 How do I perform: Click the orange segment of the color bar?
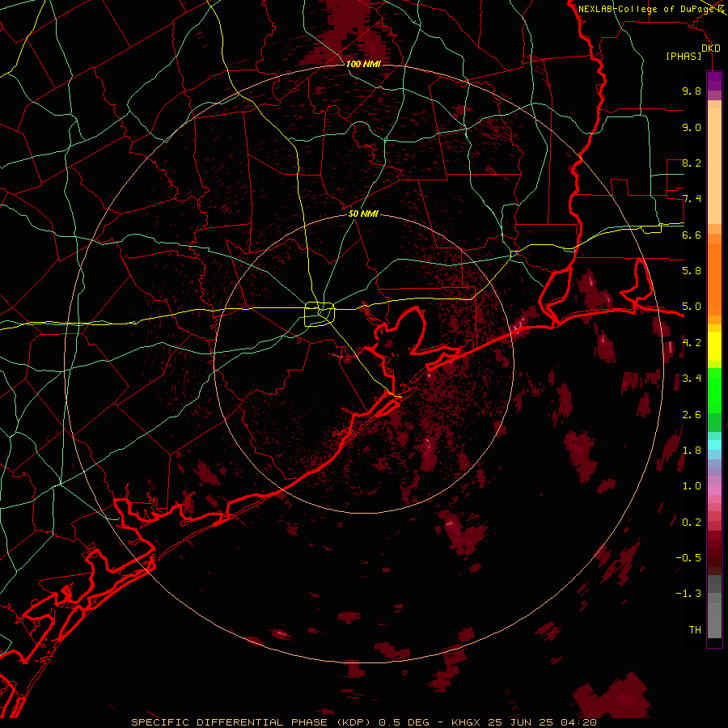click(714, 280)
